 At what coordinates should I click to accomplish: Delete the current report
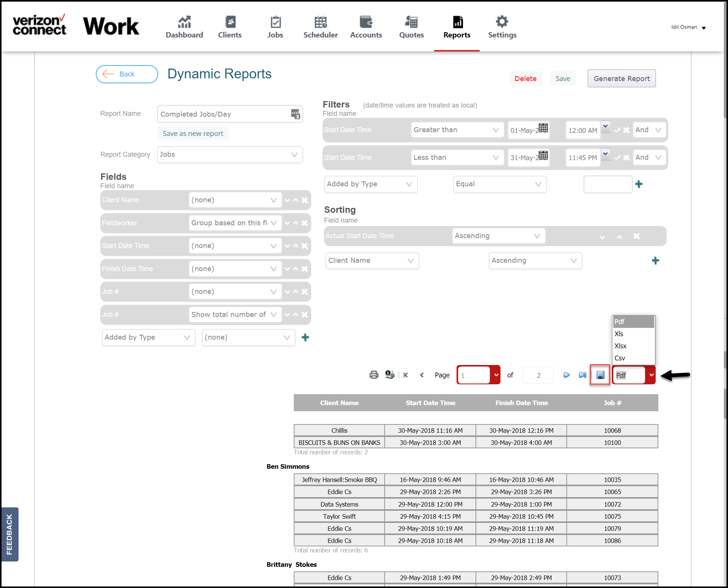coord(525,78)
